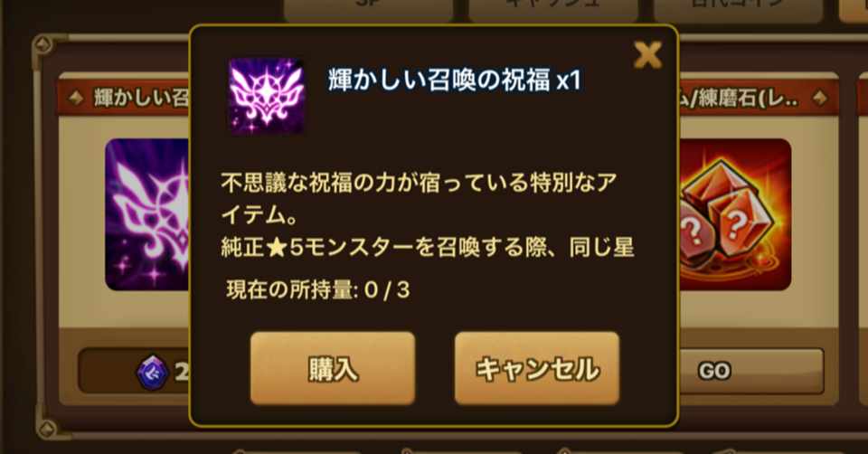The image size is (868, 454).
Task: Tap the left card's crystal price button
Action: pyautogui.click(x=135, y=371)
